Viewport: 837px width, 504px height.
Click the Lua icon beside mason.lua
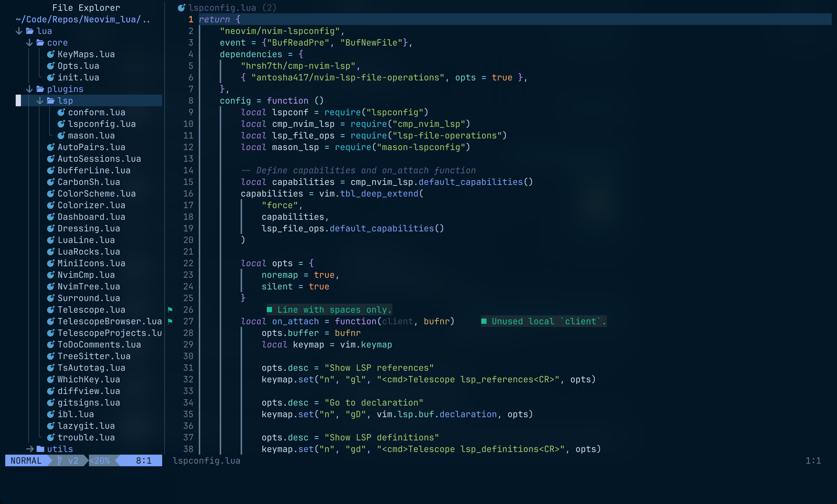coord(61,135)
